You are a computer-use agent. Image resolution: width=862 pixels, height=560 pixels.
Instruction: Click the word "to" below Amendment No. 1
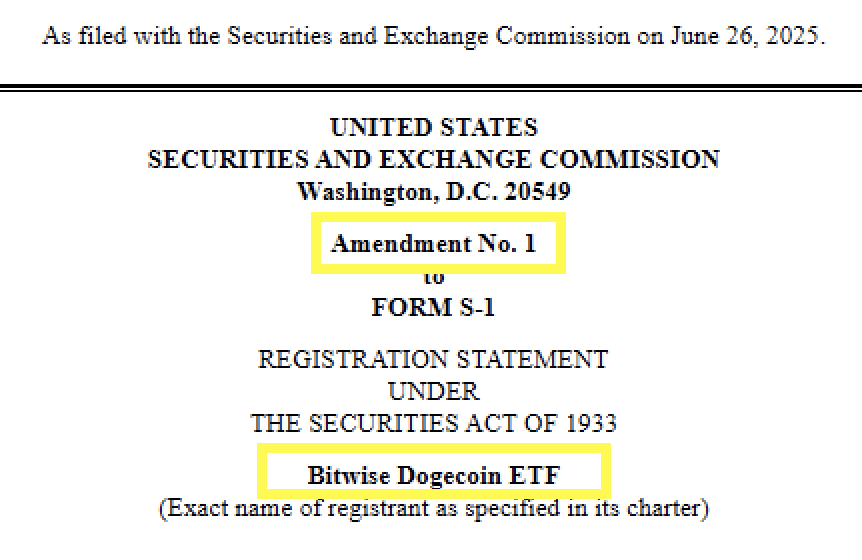[x=434, y=278]
